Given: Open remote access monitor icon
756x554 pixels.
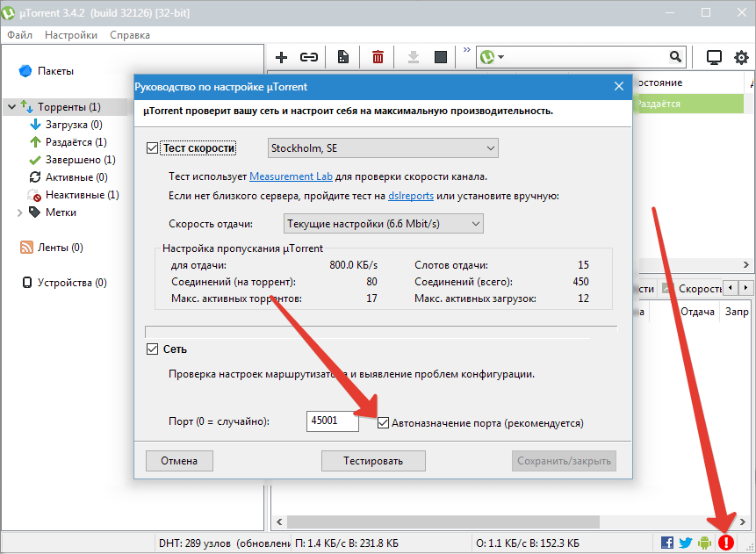Looking at the screenshot, I should pos(714,57).
